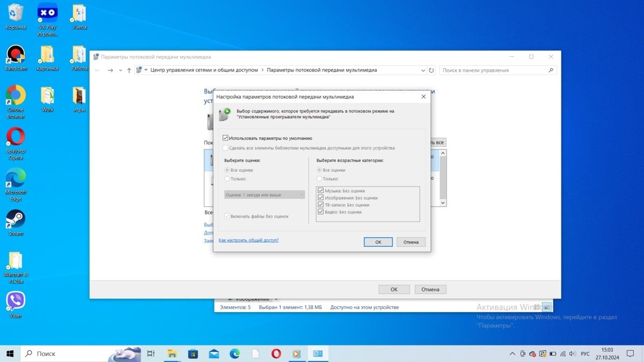Go up one level in control panel

click(x=129, y=70)
